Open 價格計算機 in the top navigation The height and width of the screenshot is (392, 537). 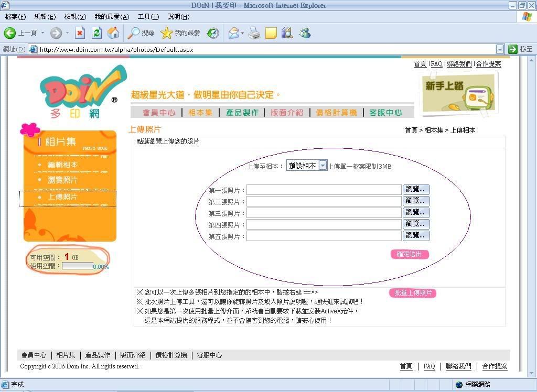pyautogui.click(x=336, y=112)
